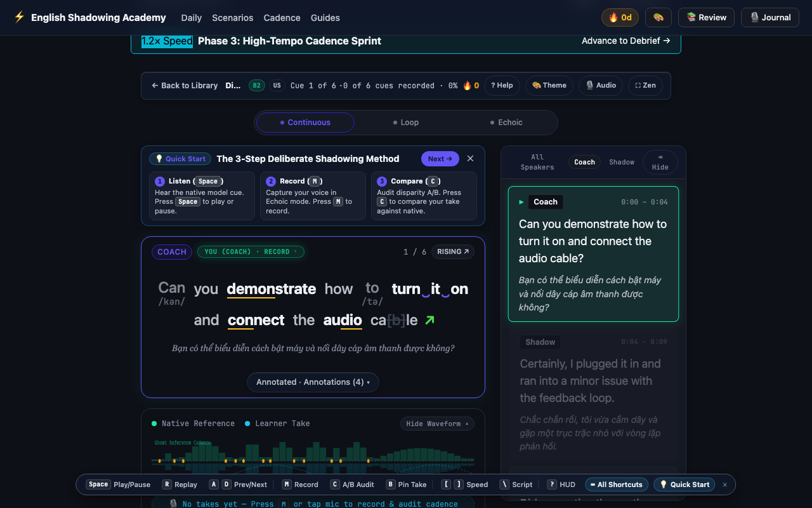812x508 pixels.
Task: Click the word demonstrate in the cue
Action: click(272, 290)
